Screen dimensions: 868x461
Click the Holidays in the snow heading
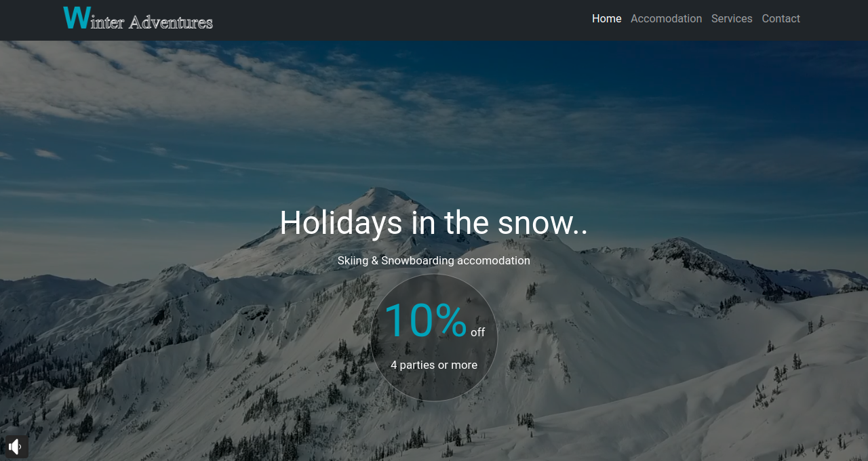[x=434, y=222]
